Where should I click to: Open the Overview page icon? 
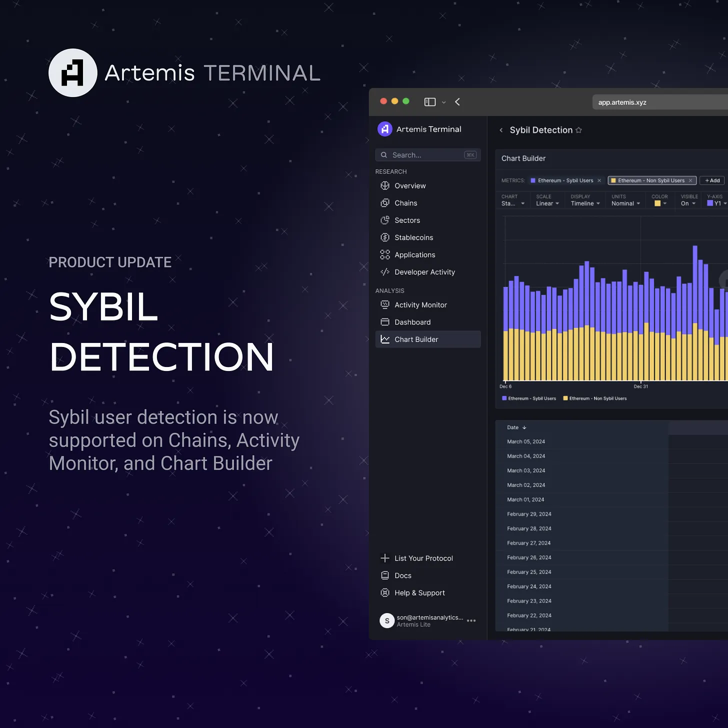coord(385,185)
